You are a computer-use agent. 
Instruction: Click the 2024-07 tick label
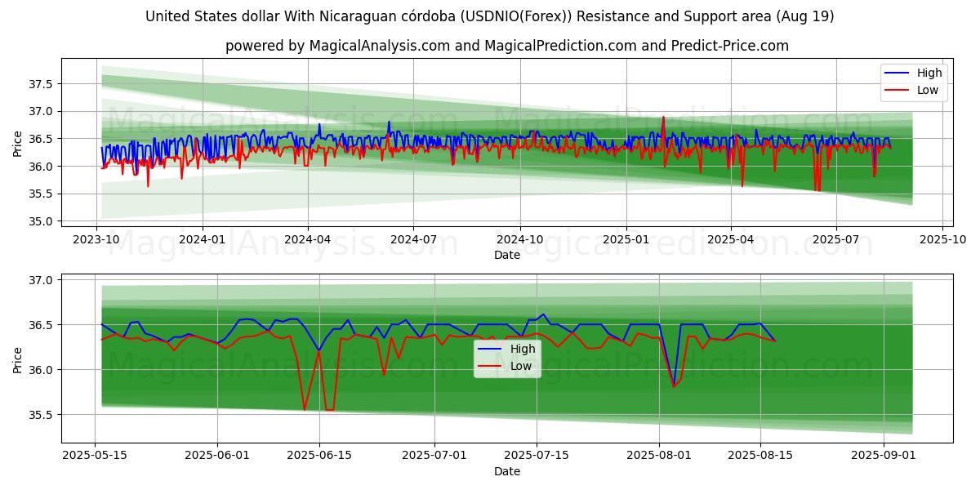(413, 239)
